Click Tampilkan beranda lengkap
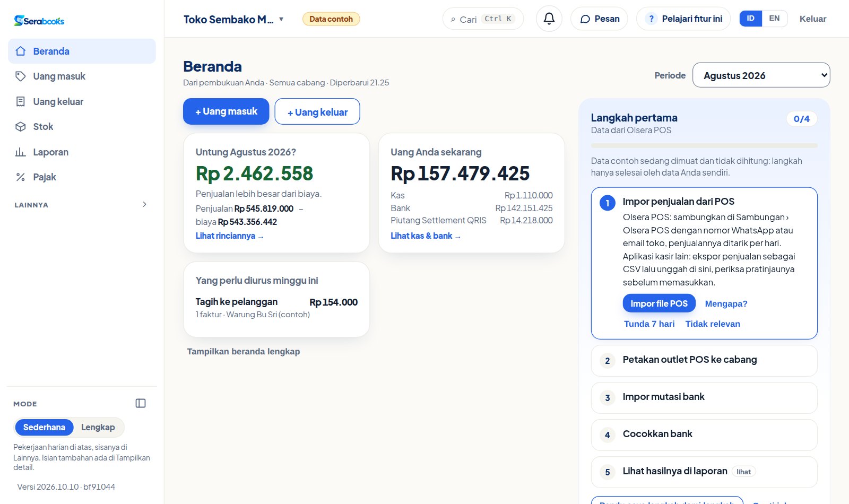Viewport: 849px width, 504px height. click(x=244, y=351)
